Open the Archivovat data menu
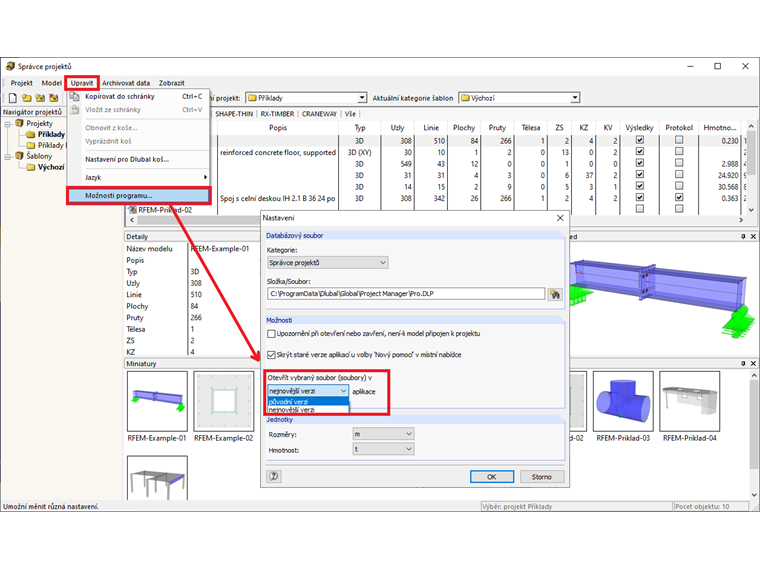760x570 pixels. tap(126, 83)
